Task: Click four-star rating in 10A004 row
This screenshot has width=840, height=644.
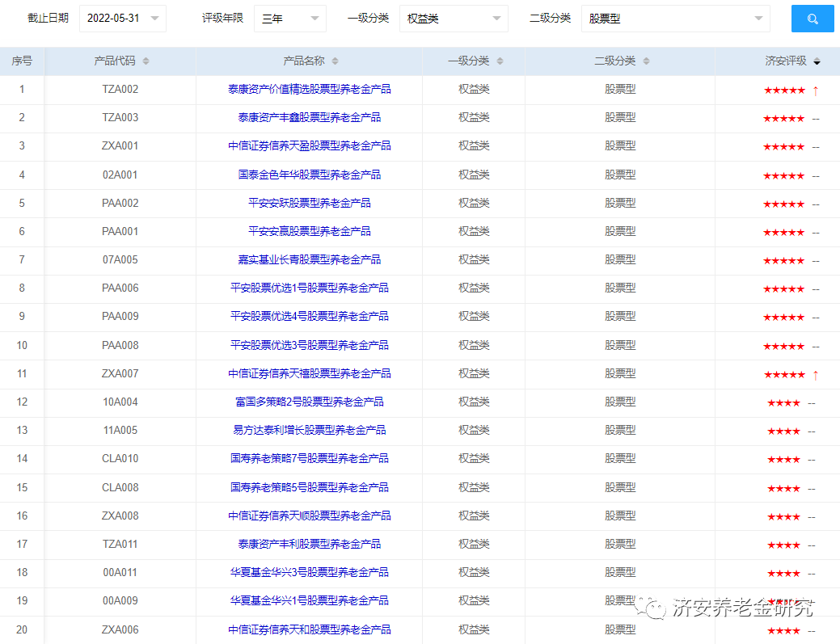Action: tap(783, 403)
